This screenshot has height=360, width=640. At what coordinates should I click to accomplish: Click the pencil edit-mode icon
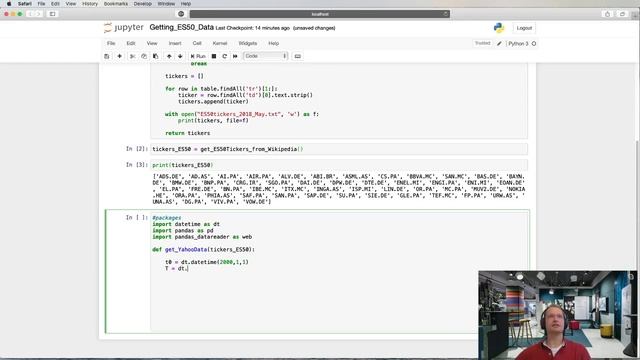(x=499, y=43)
